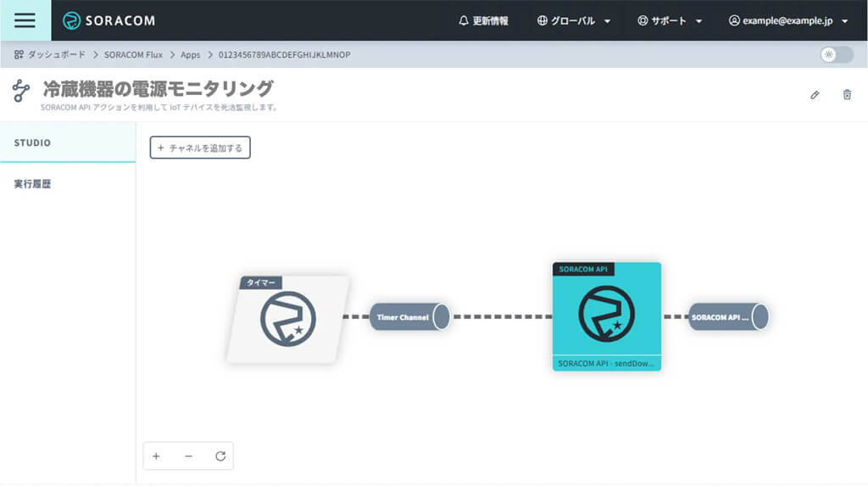
Task: Click the app title 冷蔵機器の電源モニタリング
Action: tap(159, 88)
